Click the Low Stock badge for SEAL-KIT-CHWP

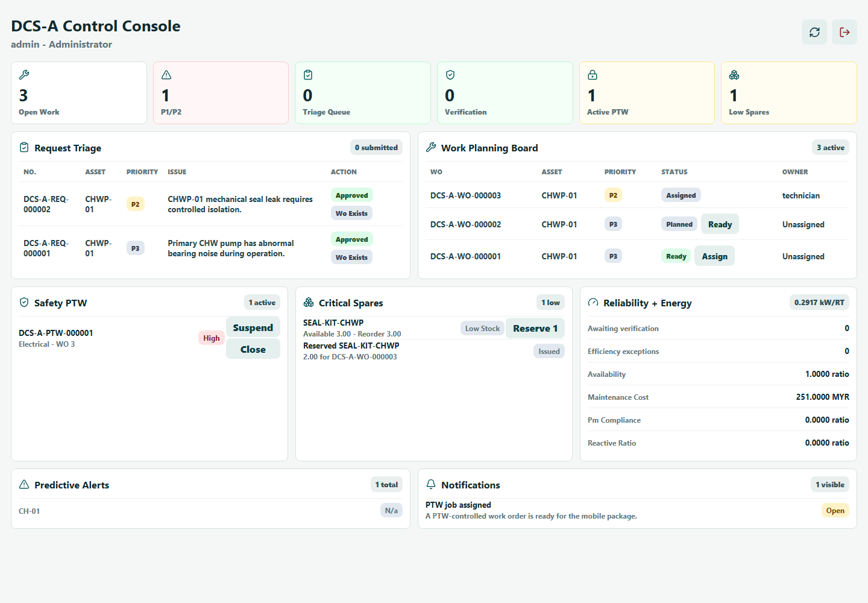482,329
